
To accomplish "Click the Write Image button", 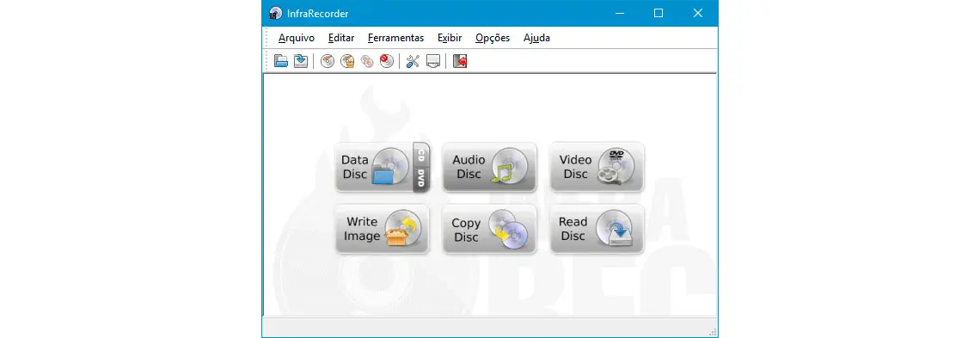I will [x=382, y=229].
